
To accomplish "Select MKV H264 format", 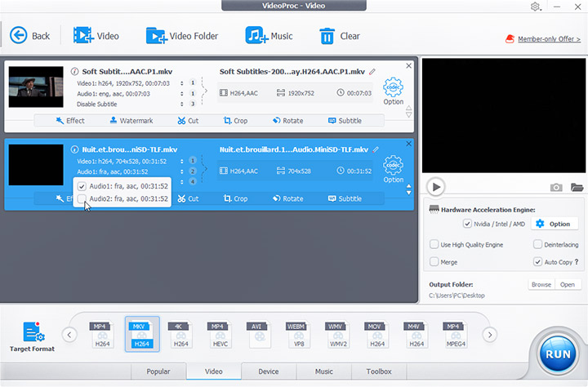I will pos(142,334).
